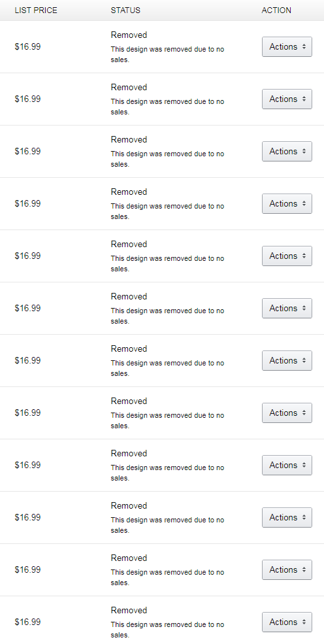Expand the Actions menu in the ninth row
Screen dimensions: 324x644
287,465
